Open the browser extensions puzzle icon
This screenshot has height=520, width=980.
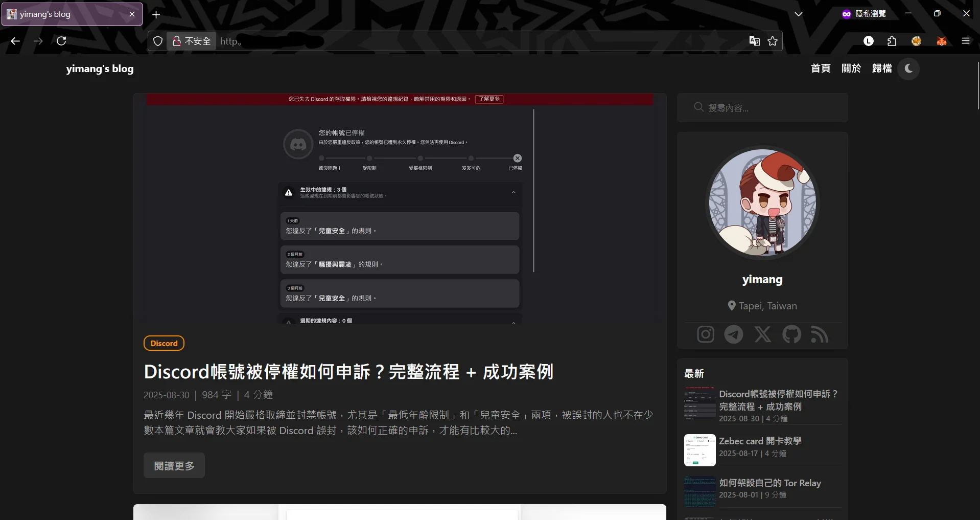pyautogui.click(x=892, y=41)
